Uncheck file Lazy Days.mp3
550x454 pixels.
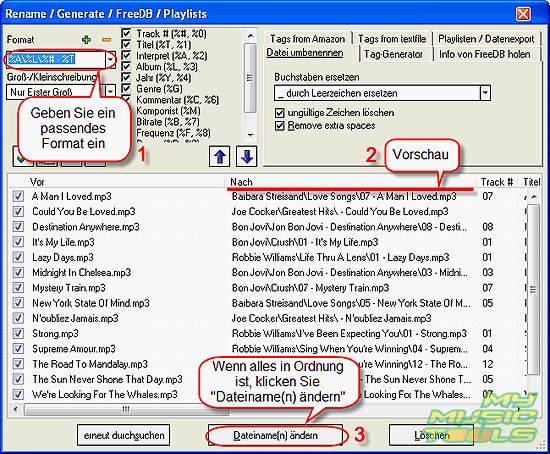coord(18,257)
